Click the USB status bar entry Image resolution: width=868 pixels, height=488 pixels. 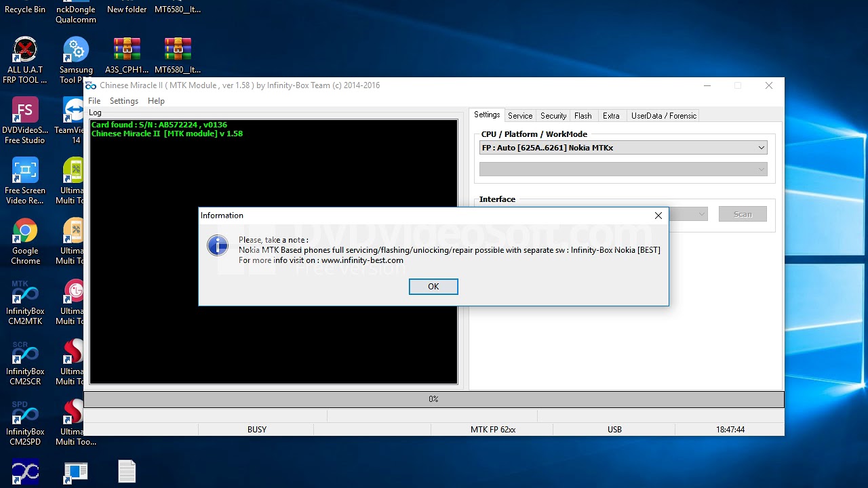click(614, 430)
